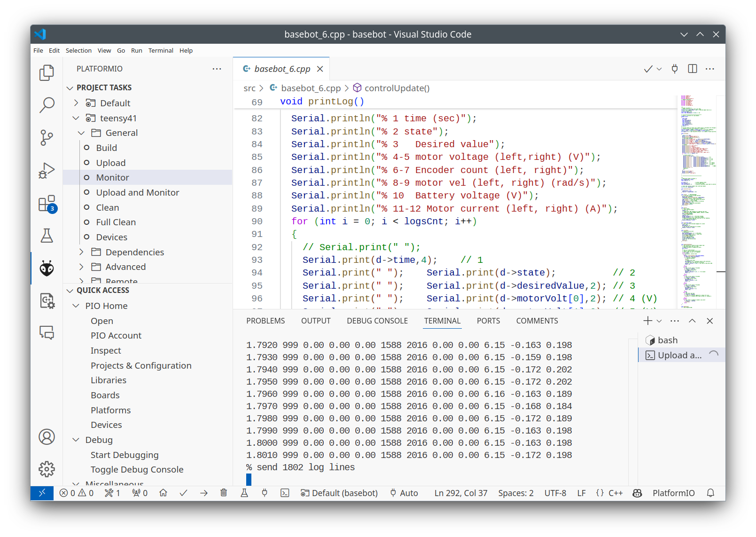The image size is (756, 537).
Task: Open the Explorer files icon
Action: point(47,72)
